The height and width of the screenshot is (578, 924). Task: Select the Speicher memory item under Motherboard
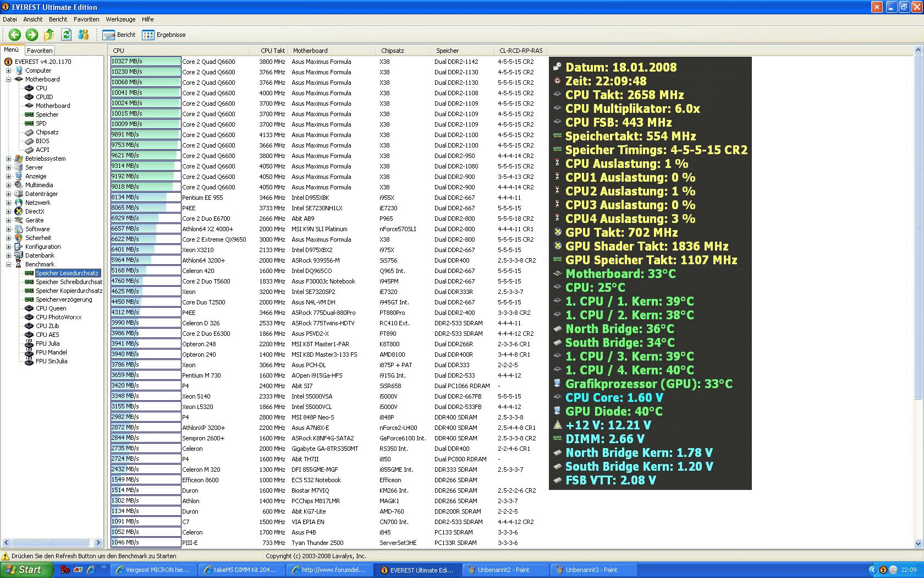click(x=47, y=114)
